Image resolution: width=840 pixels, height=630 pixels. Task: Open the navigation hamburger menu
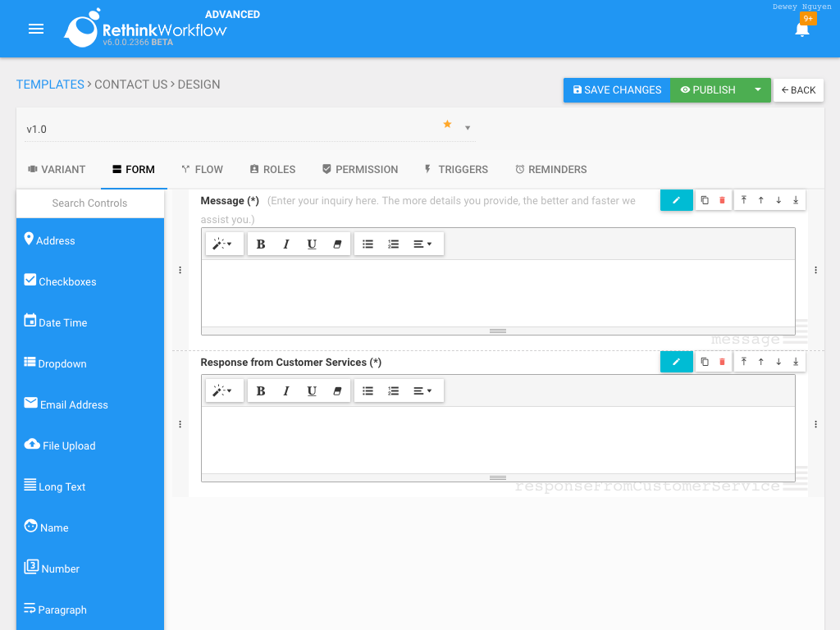tap(36, 29)
